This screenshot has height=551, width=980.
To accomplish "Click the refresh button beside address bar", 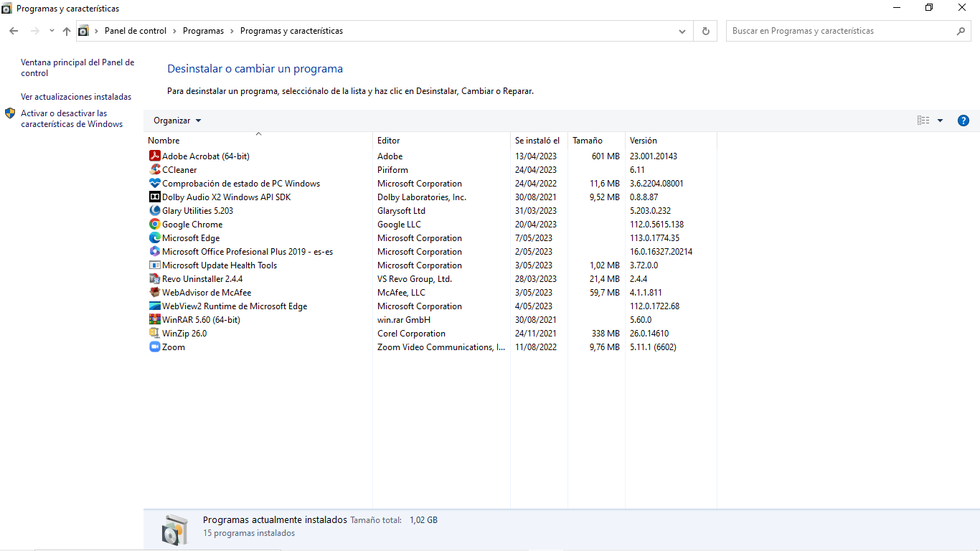I will pos(705,31).
